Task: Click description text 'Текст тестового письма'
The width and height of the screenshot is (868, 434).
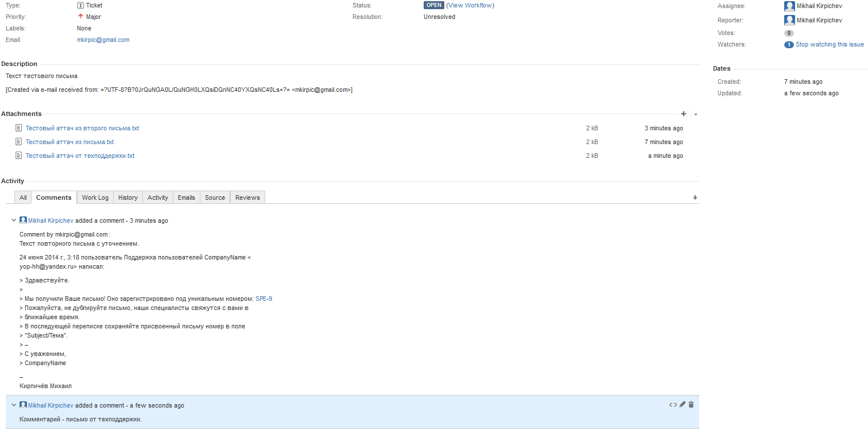Action: 41,76
